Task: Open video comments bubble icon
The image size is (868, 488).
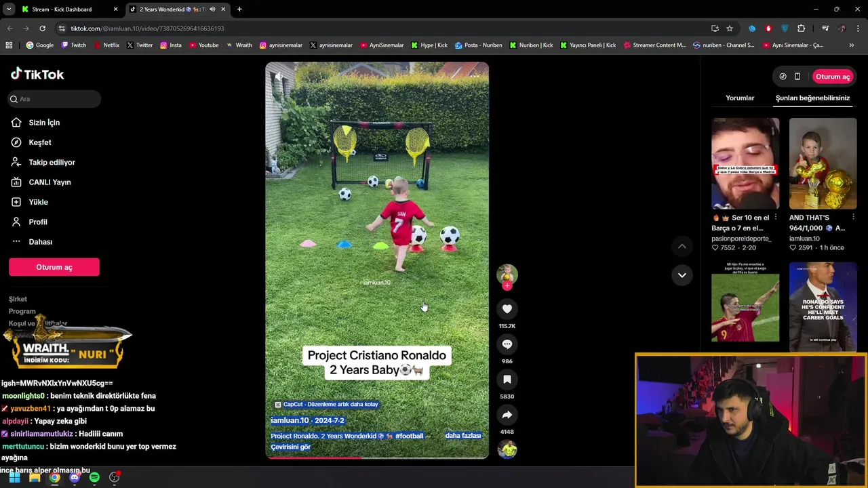Action: coord(507,344)
